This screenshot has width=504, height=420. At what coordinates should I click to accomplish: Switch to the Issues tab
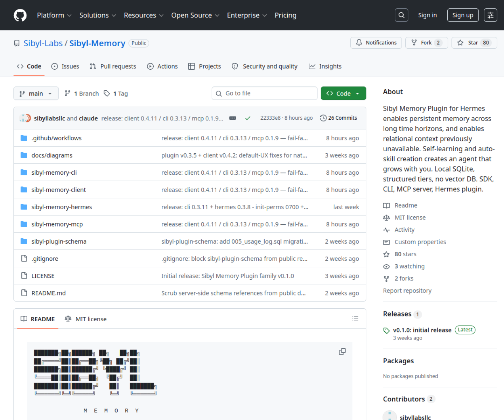[x=65, y=66]
